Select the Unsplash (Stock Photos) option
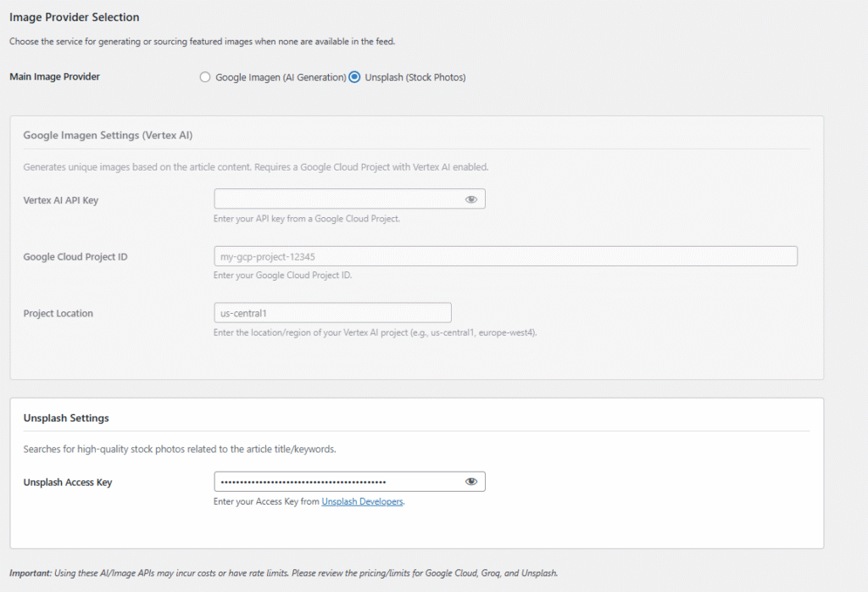 coord(354,76)
